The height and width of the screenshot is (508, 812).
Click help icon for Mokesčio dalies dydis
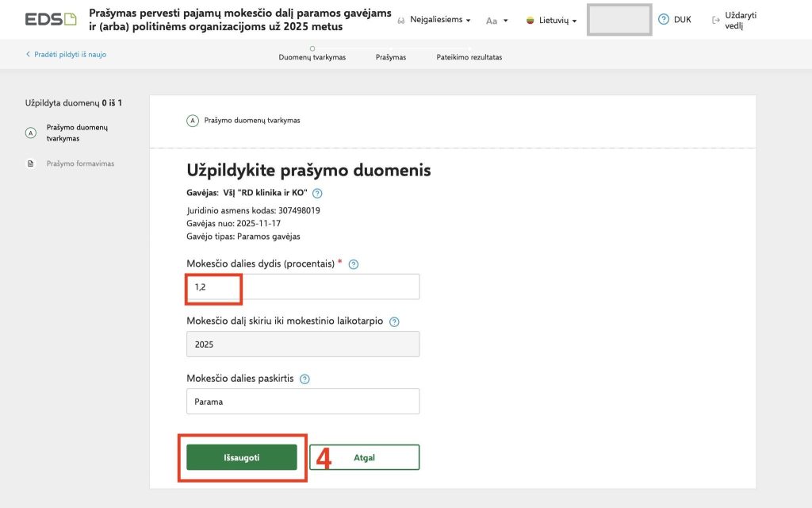point(353,264)
